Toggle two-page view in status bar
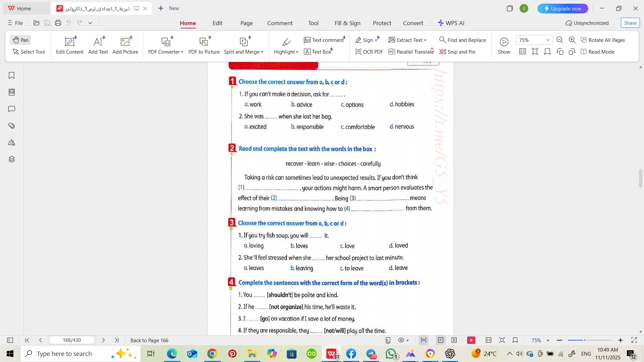This screenshot has width=644, height=362. [x=454, y=340]
